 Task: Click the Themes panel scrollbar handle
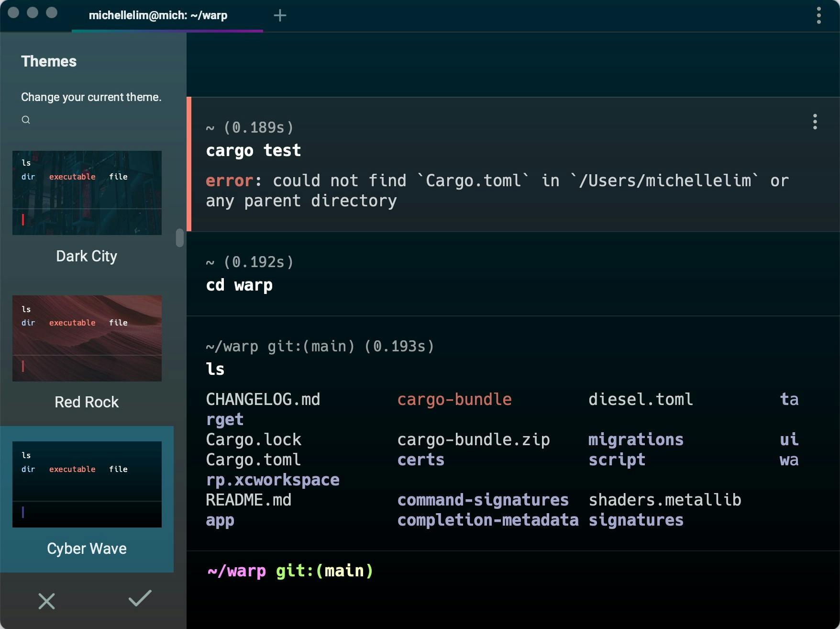(x=180, y=238)
